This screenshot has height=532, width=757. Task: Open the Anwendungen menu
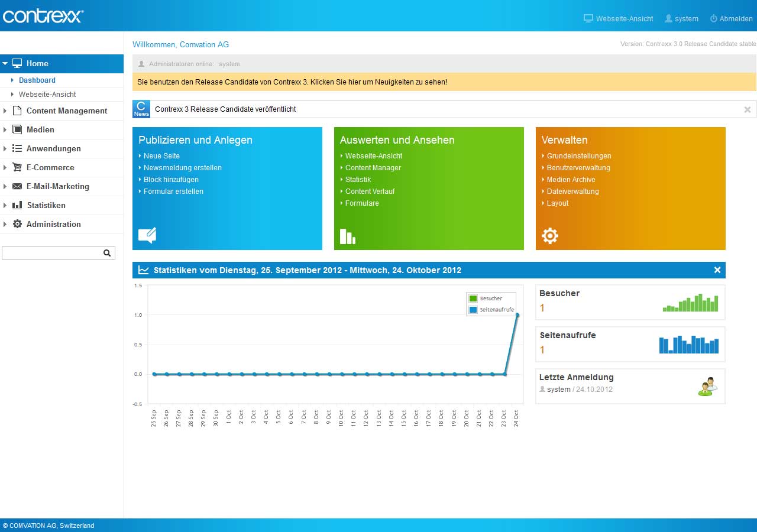(54, 148)
